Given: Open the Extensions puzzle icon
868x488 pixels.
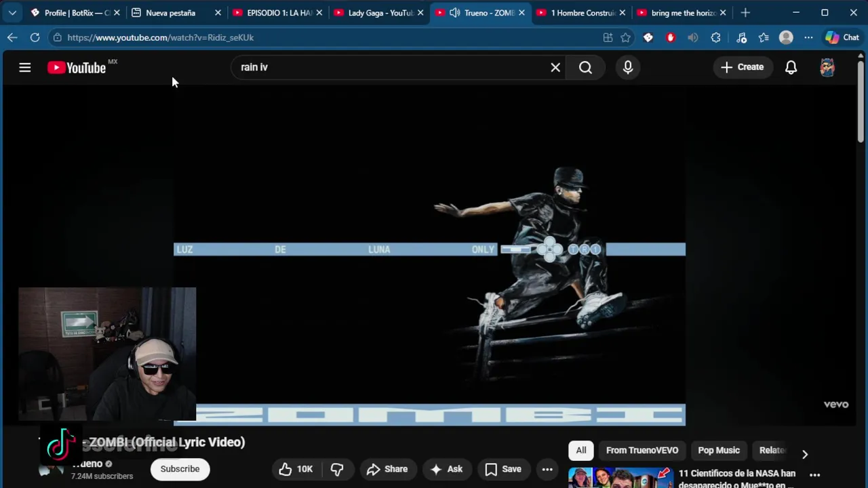Looking at the screenshot, I should point(715,37).
